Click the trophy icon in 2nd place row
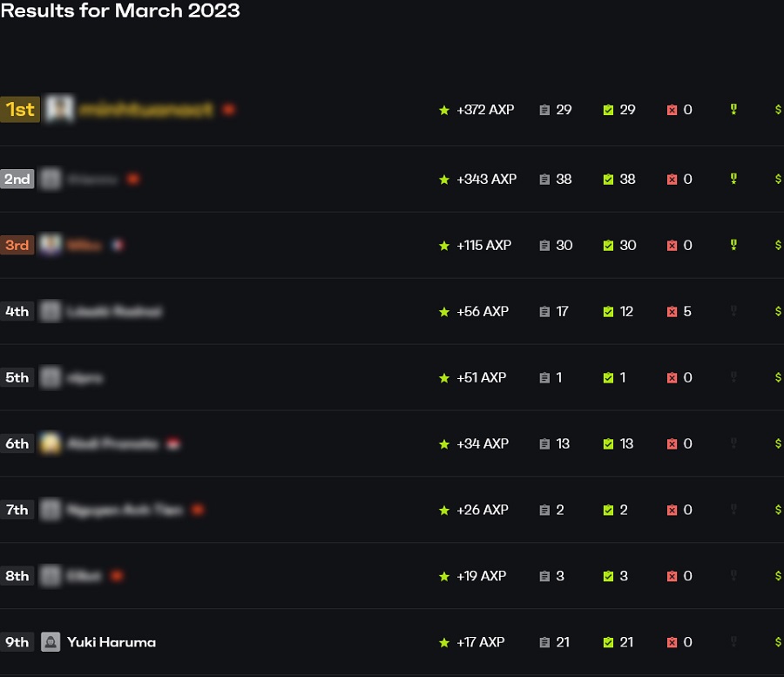The image size is (784, 677). [x=733, y=179]
